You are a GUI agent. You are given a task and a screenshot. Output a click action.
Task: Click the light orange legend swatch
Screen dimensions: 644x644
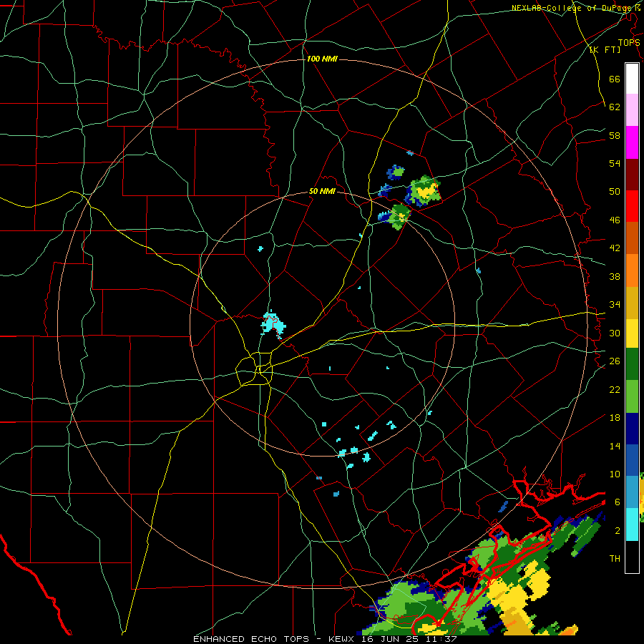[x=632, y=270]
